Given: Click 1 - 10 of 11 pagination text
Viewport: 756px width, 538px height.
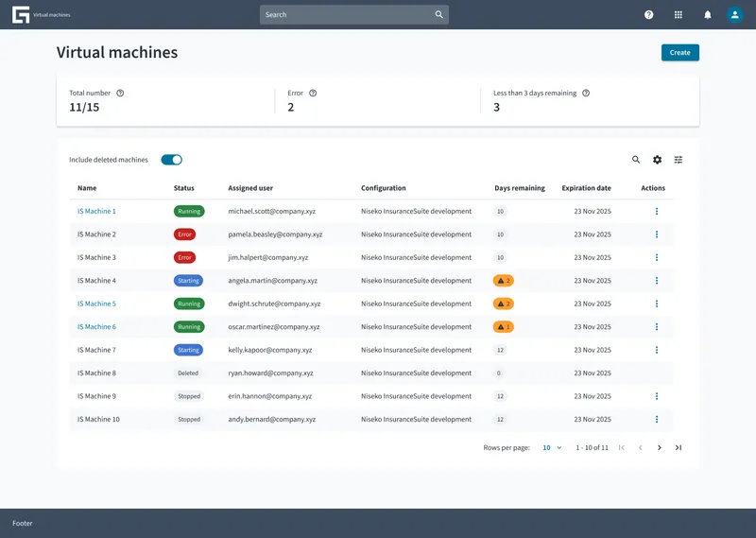Looking at the screenshot, I should click(x=592, y=448).
